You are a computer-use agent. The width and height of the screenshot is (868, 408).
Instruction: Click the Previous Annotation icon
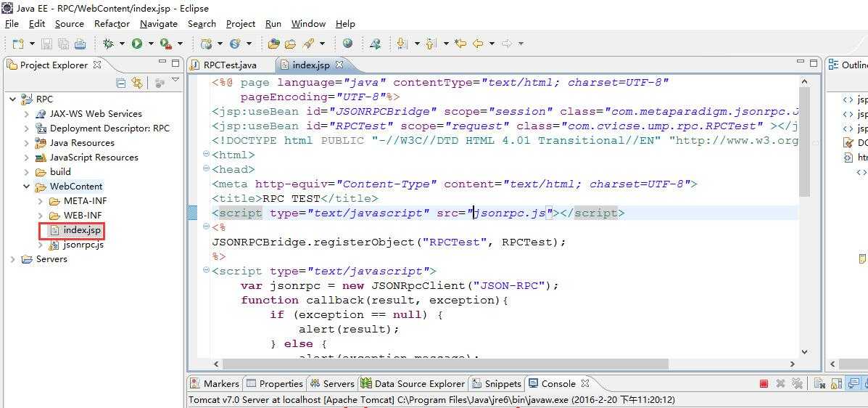(x=431, y=44)
